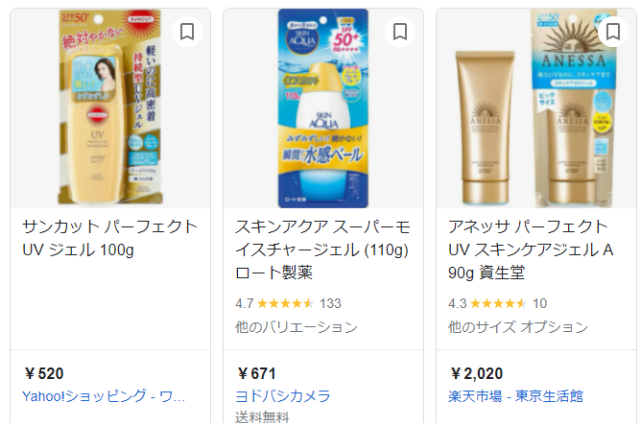The width and height of the screenshot is (640, 423).
Task: View the Skin Aqua blue package photo
Action: tap(323, 108)
